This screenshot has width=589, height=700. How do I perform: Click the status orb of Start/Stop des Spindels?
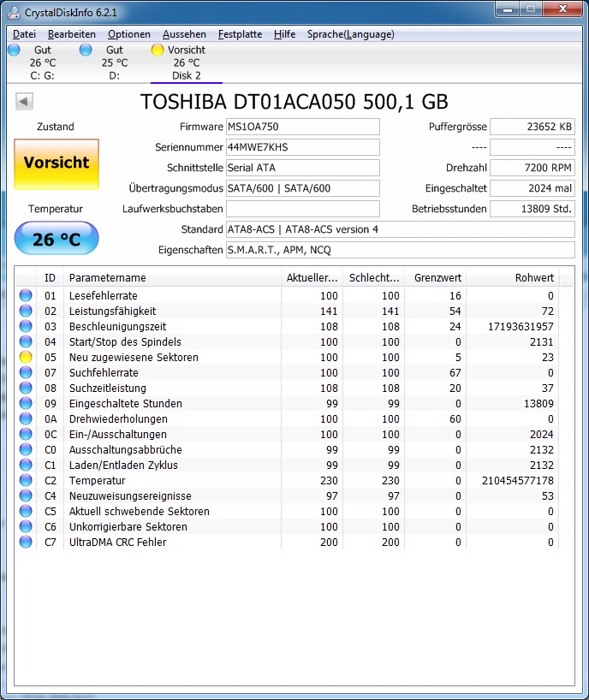click(26, 341)
